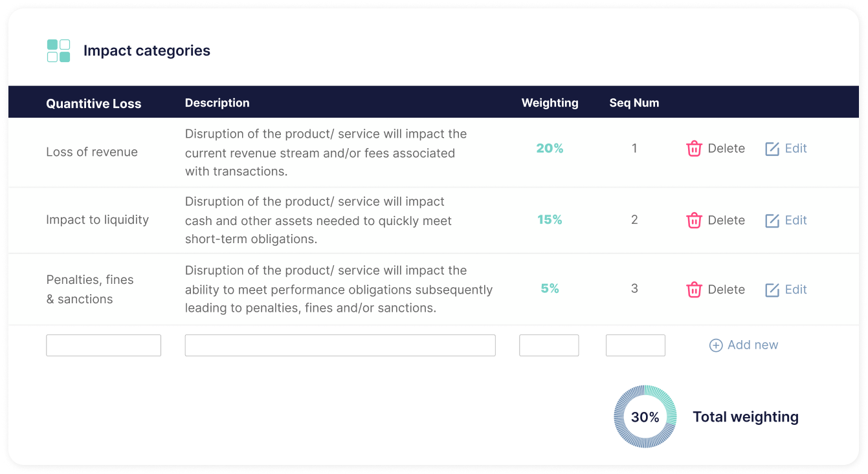Click the empty Seq Num input box

(x=635, y=345)
